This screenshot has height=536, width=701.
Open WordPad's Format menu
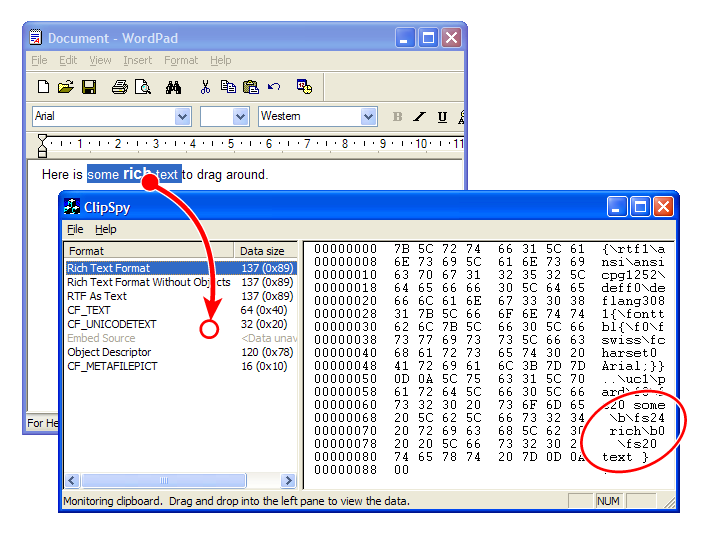coord(181,61)
